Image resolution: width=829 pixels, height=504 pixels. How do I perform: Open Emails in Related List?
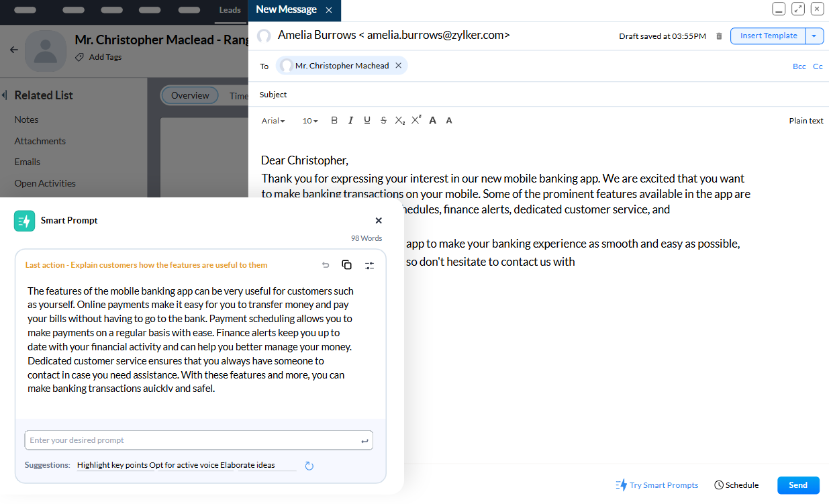coord(28,162)
